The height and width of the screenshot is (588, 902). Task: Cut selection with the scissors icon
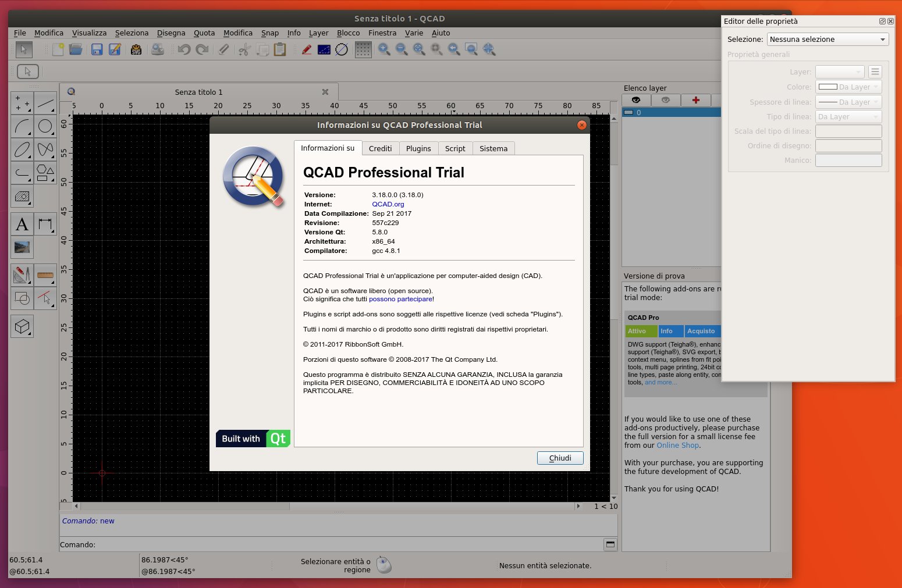pyautogui.click(x=244, y=49)
